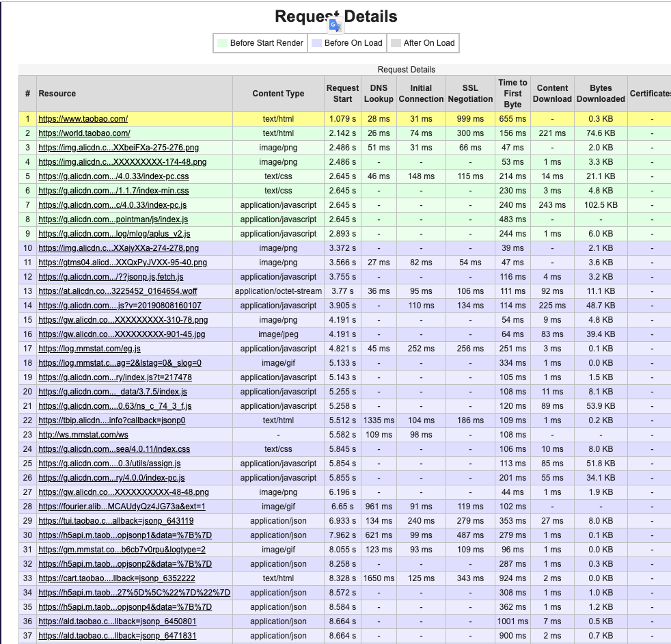
Task: Click the Before On Load legend entry
Action: [347, 43]
